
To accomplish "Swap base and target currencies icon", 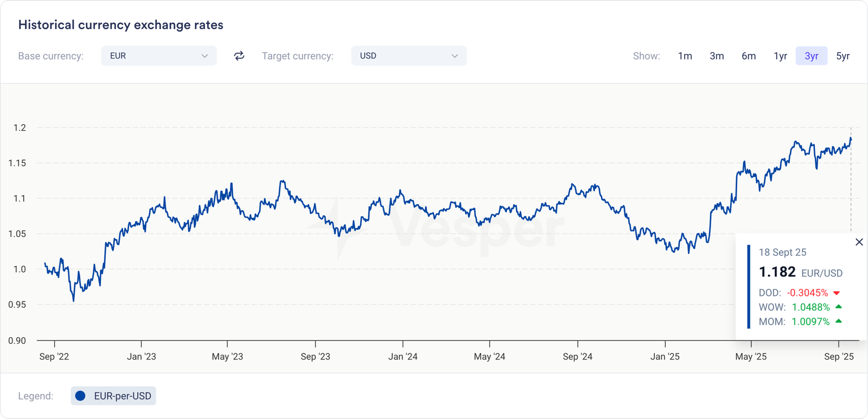I will pos(239,56).
